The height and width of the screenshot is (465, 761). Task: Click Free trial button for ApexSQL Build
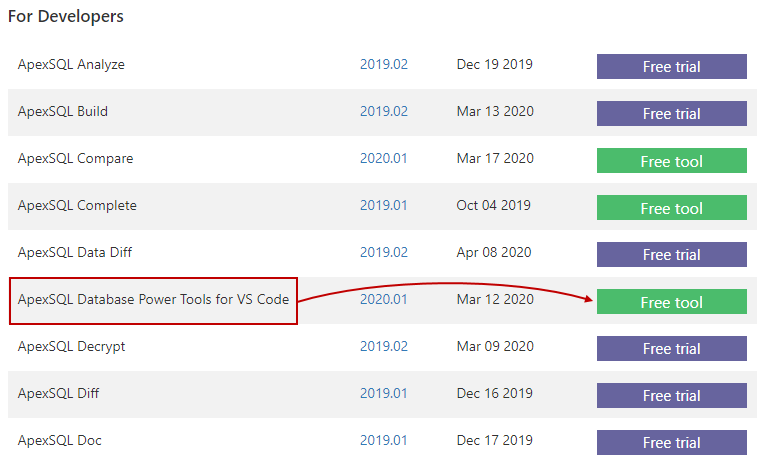671,114
